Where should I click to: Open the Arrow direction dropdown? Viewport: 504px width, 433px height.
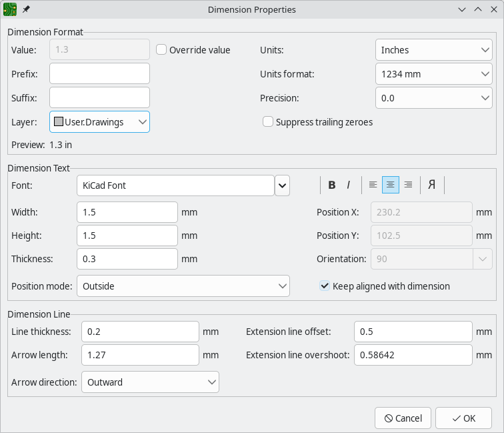pos(150,382)
